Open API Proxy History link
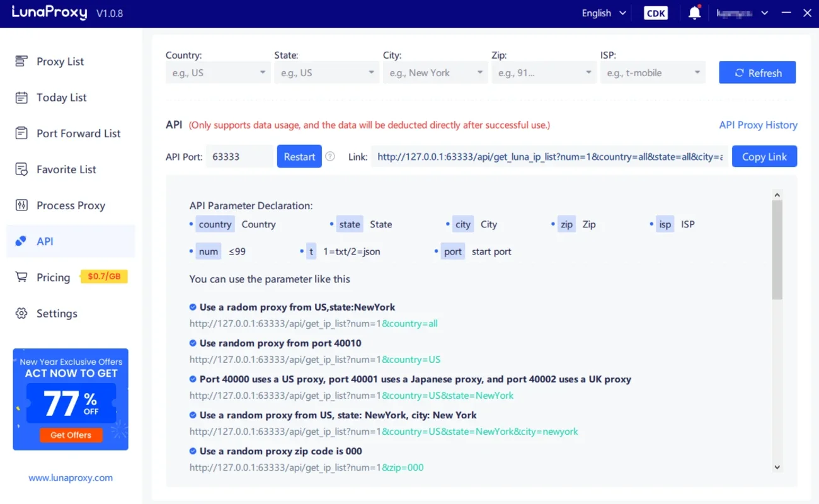The height and width of the screenshot is (504, 819). pos(758,125)
